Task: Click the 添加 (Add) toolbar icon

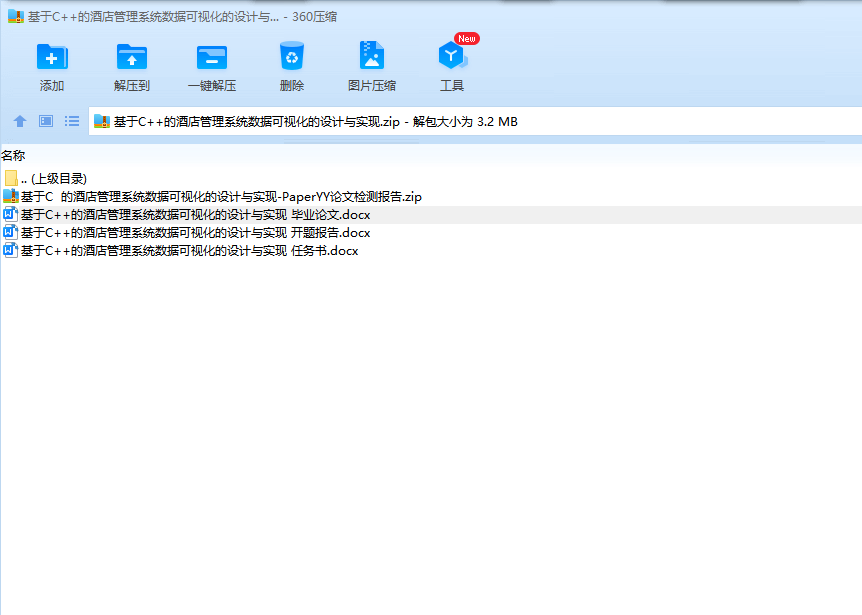Action: [52, 57]
